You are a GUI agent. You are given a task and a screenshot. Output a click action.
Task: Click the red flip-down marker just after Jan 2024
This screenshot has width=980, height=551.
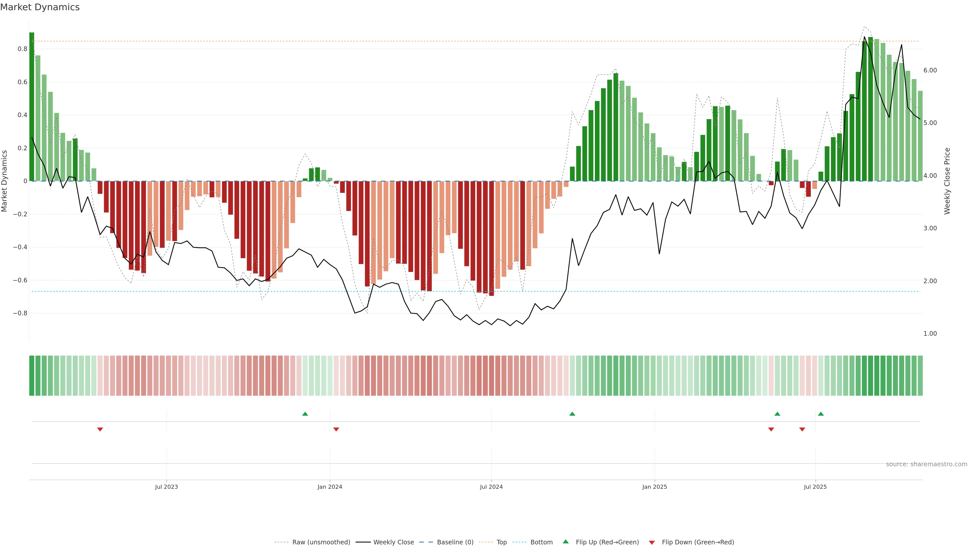coord(336,429)
